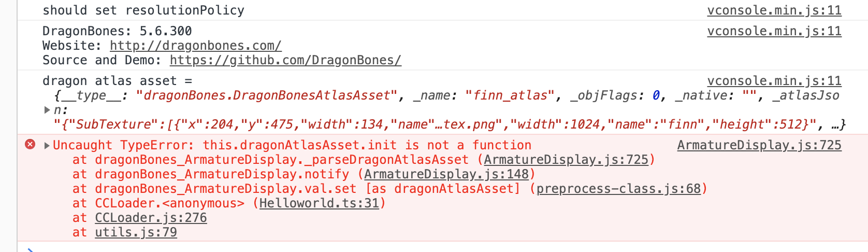This screenshot has height=252, width=868.
Task: Open vconsole.min.js:11 beside DragonBones version log
Action: pyautogui.click(x=774, y=31)
